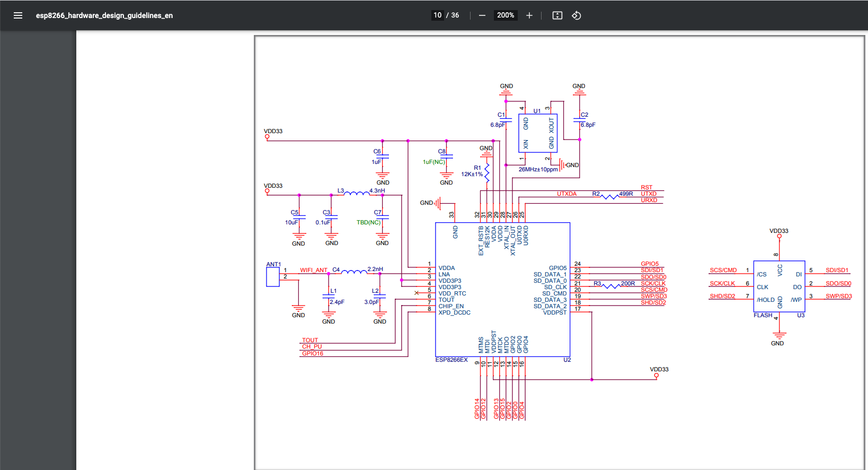Click the SWP/SD3 label right of flash
The height and width of the screenshot is (470, 868).
[x=839, y=296]
